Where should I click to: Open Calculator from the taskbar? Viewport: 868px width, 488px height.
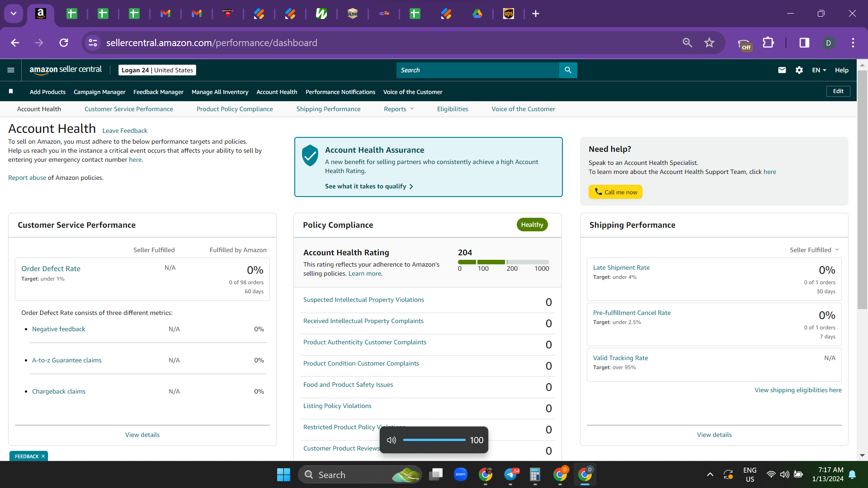pos(535,474)
